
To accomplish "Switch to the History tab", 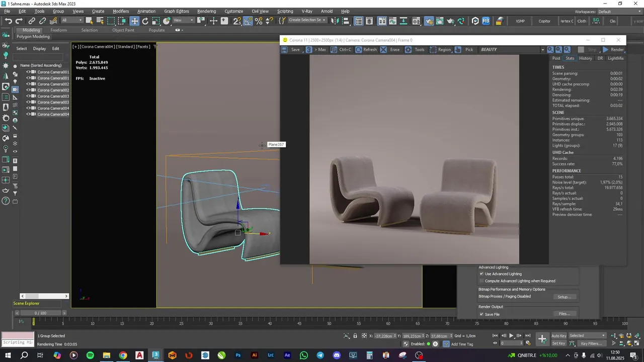I will pyautogui.click(x=586, y=58).
